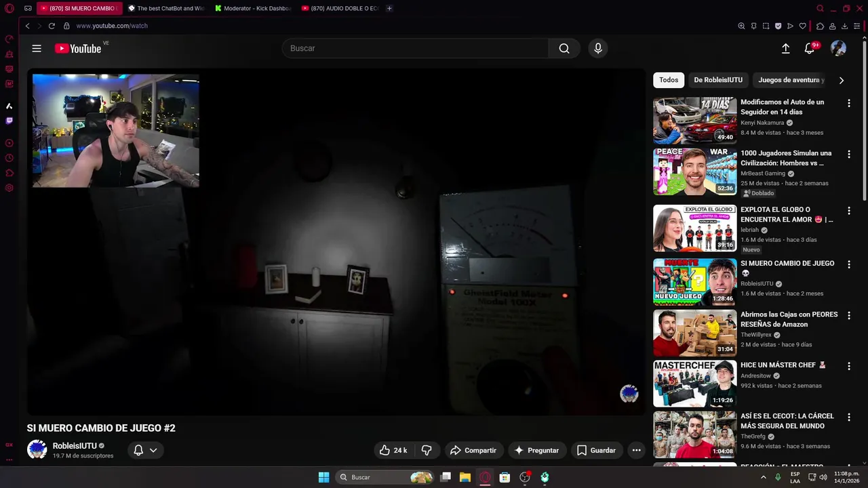
Task: Save the video with Guardar
Action: tap(596, 450)
